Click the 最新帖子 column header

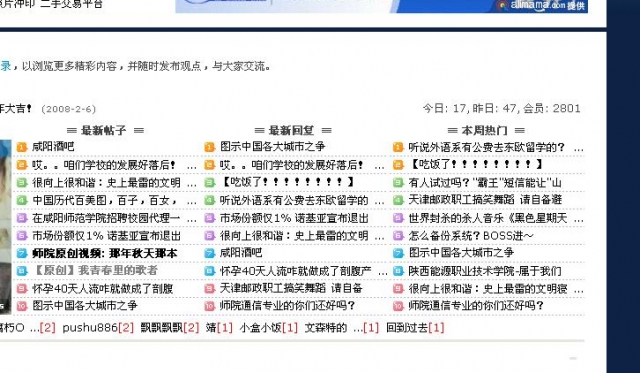pos(105,130)
